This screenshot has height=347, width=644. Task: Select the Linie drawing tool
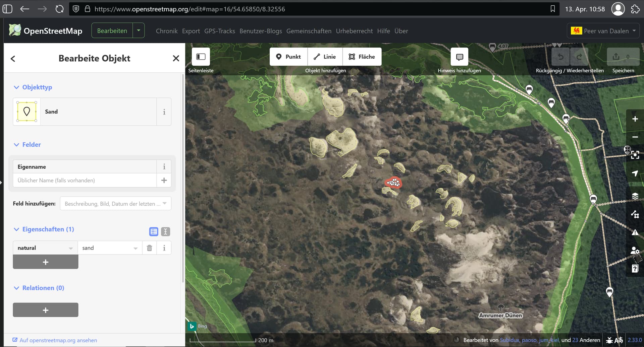tap(325, 57)
